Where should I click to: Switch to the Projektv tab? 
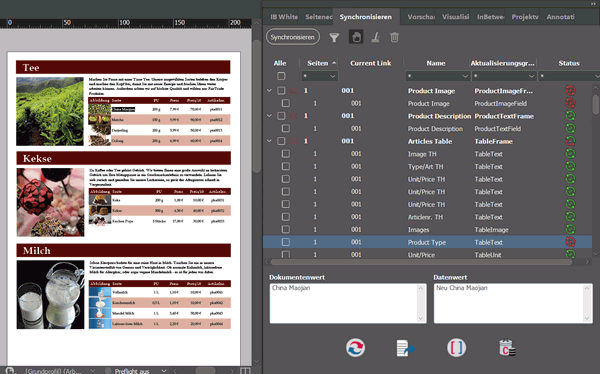pos(525,17)
